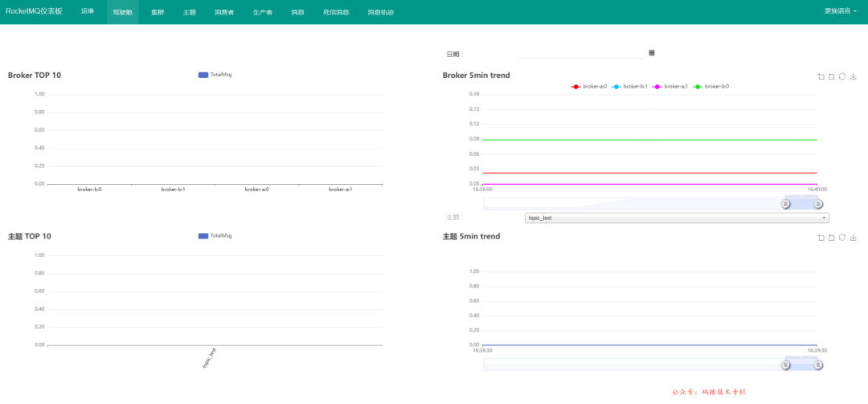Click zoom area icon on Broker 5min trend
The height and width of the screenshot is (404, 868).
(x=821, y=77)
